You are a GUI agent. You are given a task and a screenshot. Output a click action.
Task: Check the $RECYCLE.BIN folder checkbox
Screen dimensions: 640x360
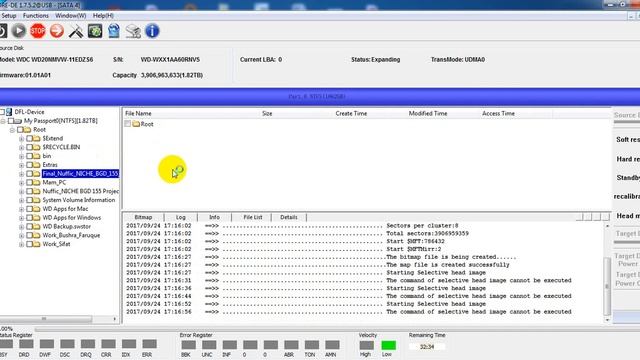(x=29, y=147)
